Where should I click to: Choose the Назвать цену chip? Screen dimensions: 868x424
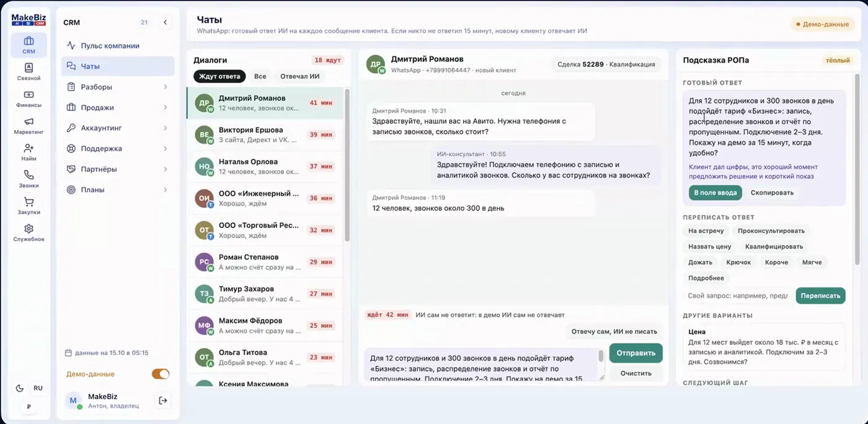(710, 247)
